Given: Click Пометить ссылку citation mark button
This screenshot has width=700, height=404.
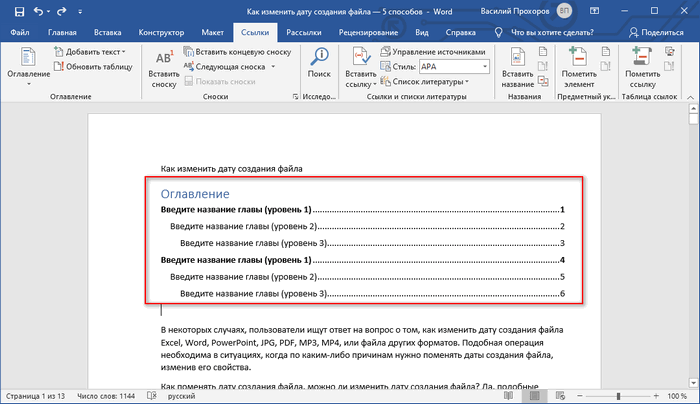Looking at the screenshot, I should (642, 67).
